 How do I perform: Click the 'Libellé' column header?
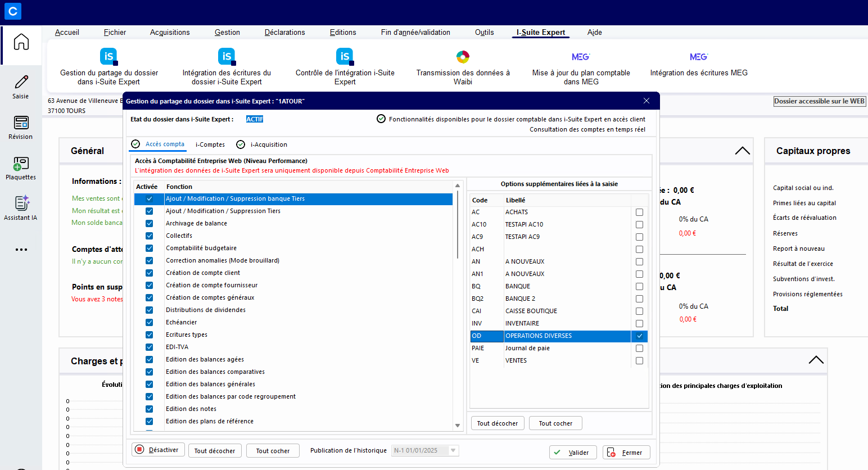coord(516,200)
